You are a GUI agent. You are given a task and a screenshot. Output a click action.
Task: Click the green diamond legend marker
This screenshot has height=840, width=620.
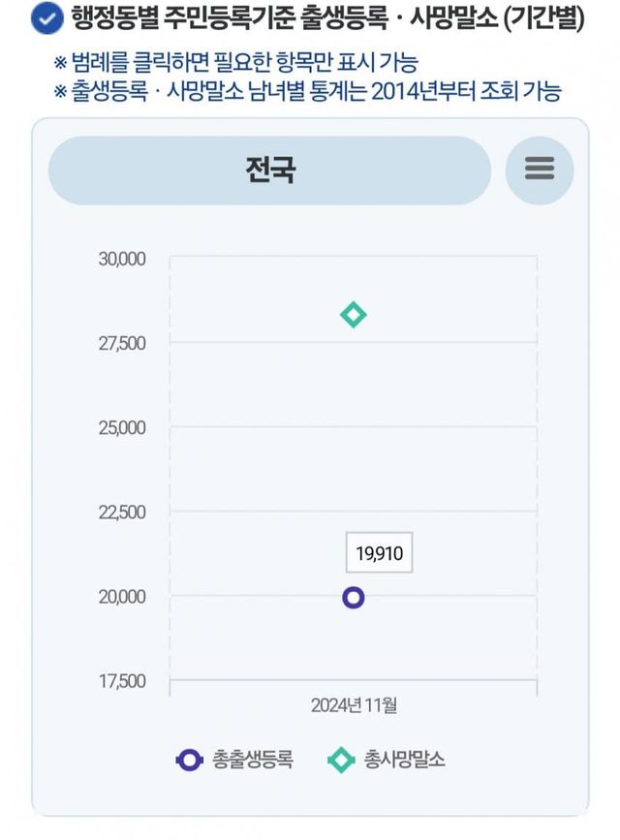[x=341, y=761]
